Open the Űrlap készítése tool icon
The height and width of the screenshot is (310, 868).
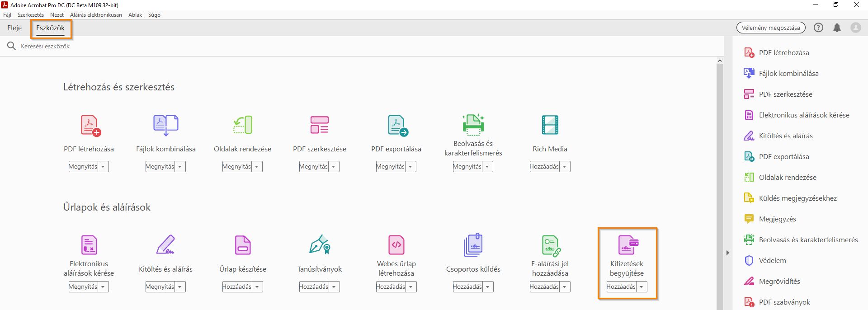click(x=243, y=245)
